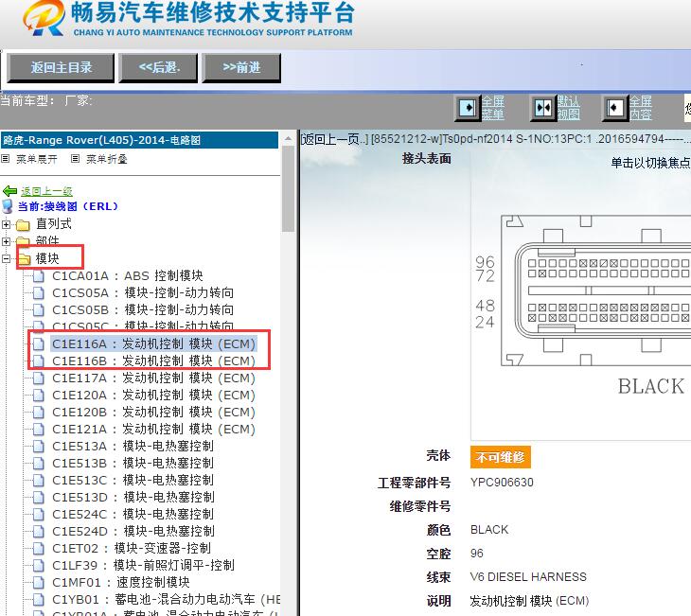
Task: Select C1E120B 发动机控制模块 entry
Action: [x=153, y=412]
